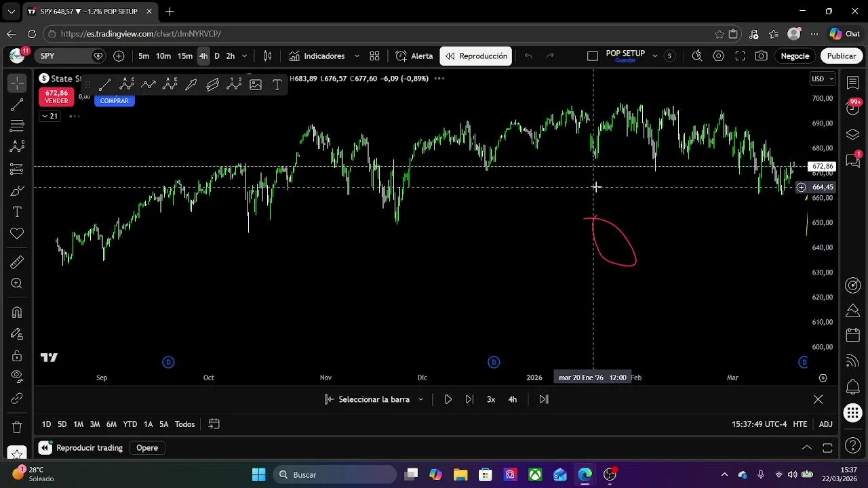Select the text tool in left sidebar

click(17, 212)
